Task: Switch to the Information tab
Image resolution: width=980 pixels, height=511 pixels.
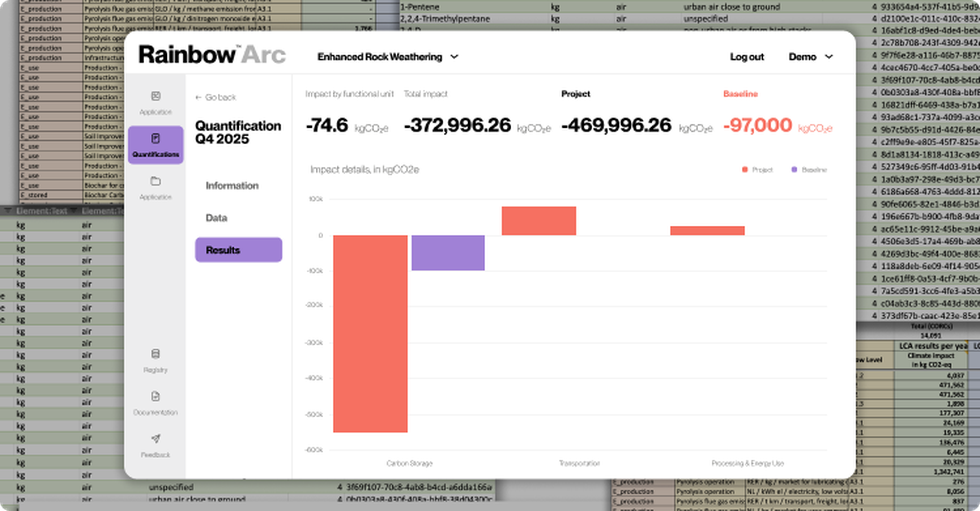Action: tap(232, 186)
